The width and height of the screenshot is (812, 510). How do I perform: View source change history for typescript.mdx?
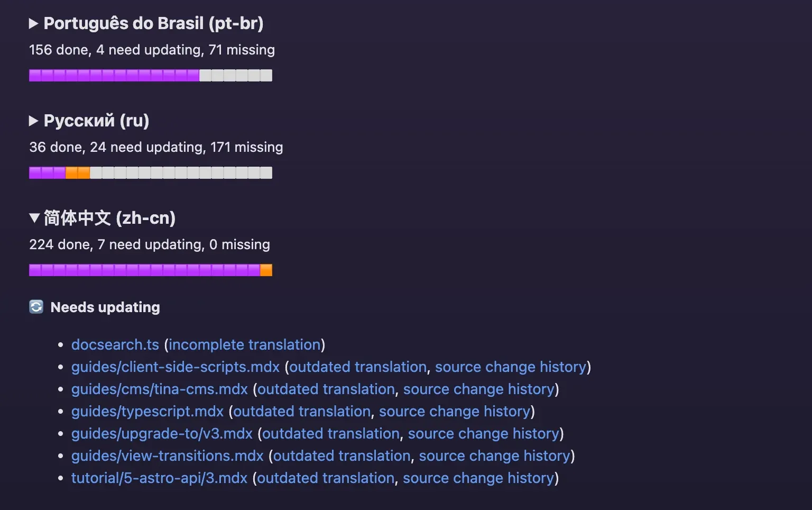[x=455, y=411]
